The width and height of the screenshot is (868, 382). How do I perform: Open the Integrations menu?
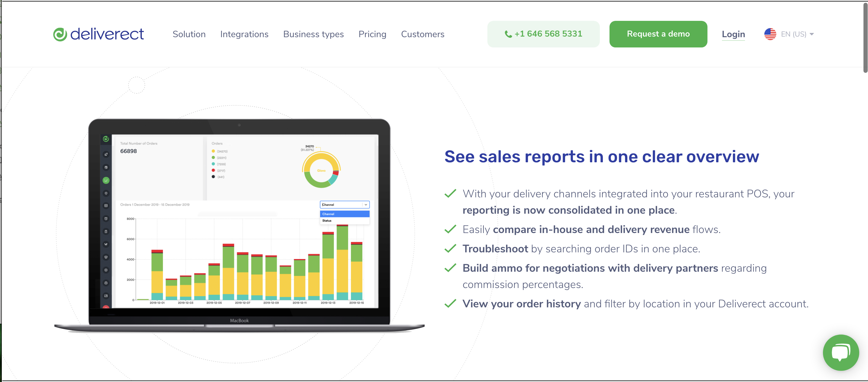[x=244, y=34]
